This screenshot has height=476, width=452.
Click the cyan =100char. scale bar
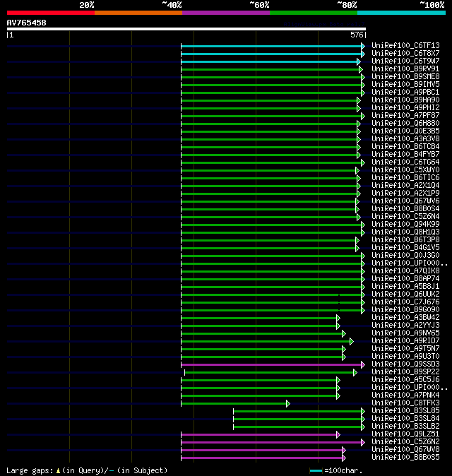pos(316,471)
